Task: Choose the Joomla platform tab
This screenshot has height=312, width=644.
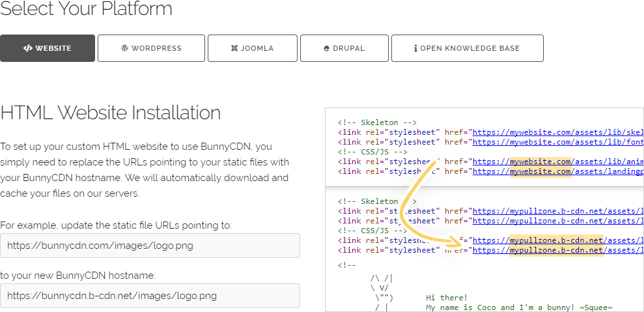Action: tap(253, 48)
